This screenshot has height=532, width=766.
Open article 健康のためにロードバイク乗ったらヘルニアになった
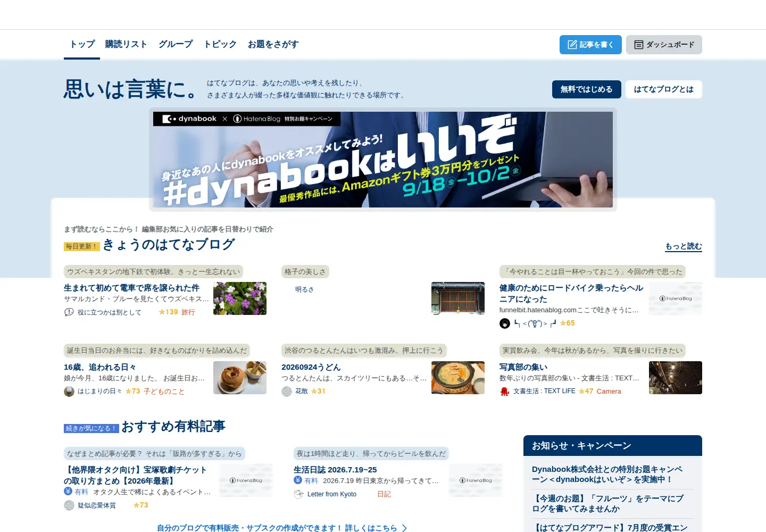coord(571,294)
